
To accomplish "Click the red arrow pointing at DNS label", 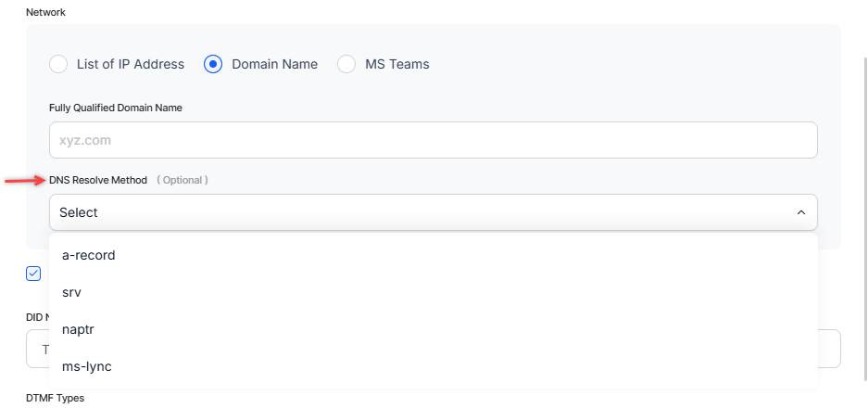I will pos(24,180).
